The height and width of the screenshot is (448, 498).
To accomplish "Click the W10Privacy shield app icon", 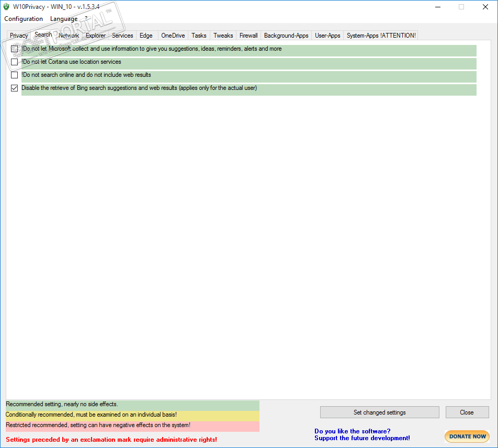I will pyautogui.click(x=6, y=7).
